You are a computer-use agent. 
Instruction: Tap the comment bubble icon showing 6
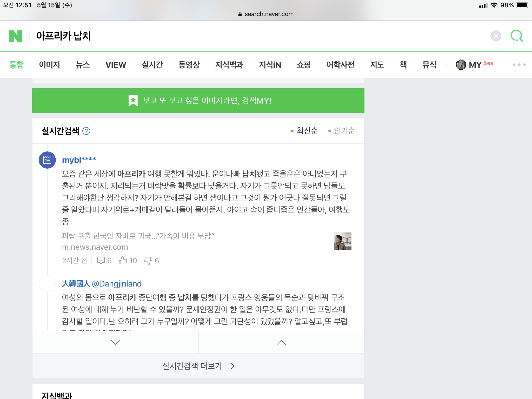(101, 261)
